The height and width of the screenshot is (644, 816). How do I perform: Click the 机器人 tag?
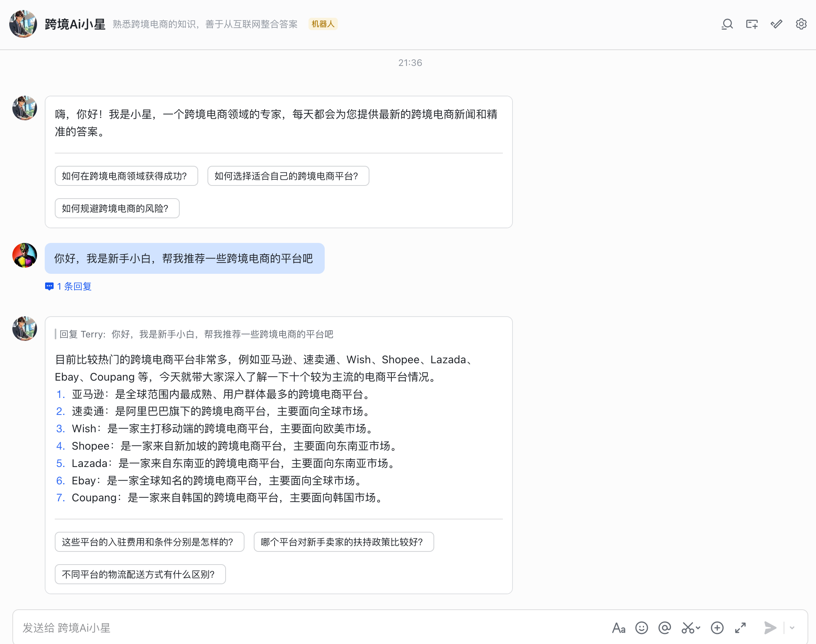coord(323,24)
